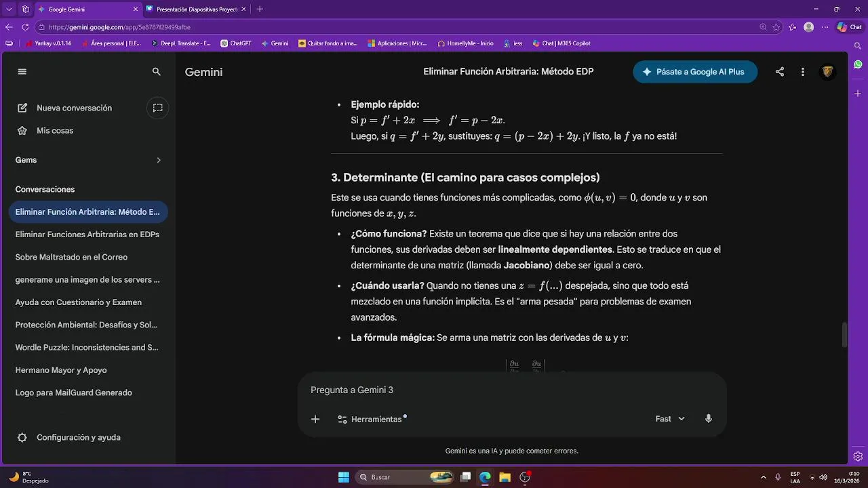Click the taskbar Buscar search box
This screenshot has width=868, height=488.
tap(405, 477)
